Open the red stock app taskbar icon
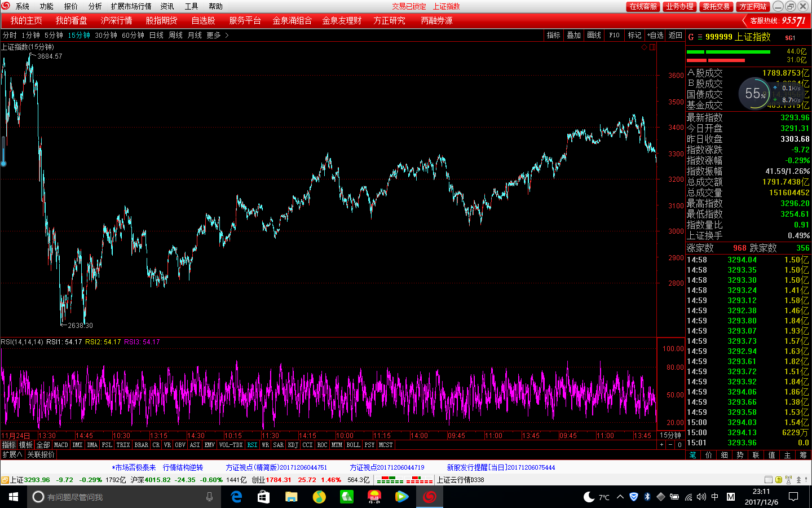812x508 pixels. (x=430, y=497)
